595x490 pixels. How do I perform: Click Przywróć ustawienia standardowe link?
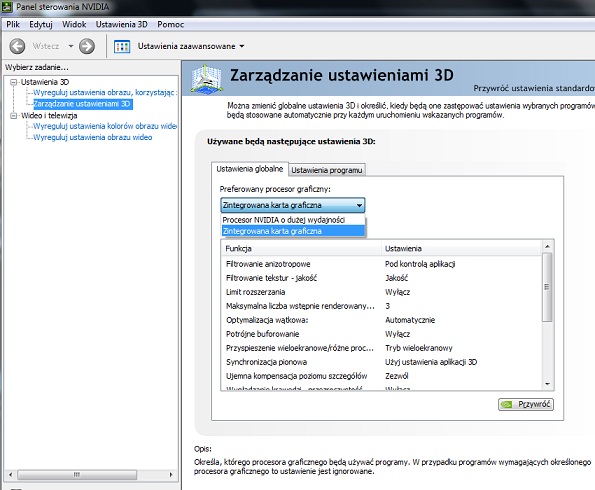[534, 88]
